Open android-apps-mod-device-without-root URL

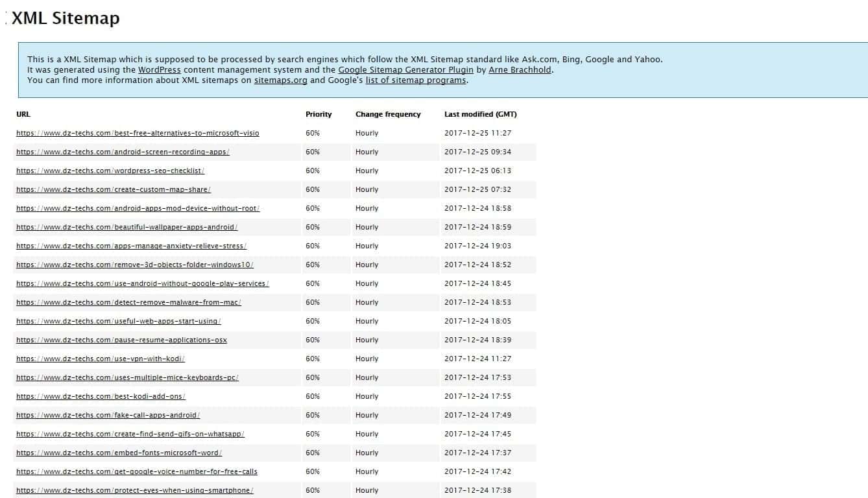coord(138,208)
